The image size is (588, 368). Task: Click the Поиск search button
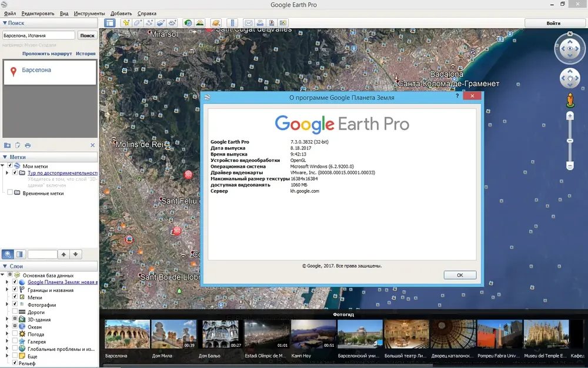88,35
